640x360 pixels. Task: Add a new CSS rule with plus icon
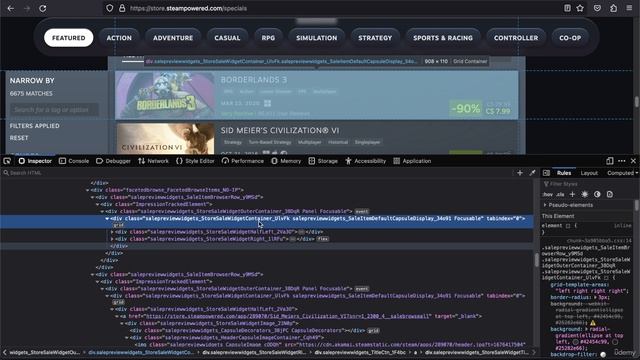click(x=572, y=194)
